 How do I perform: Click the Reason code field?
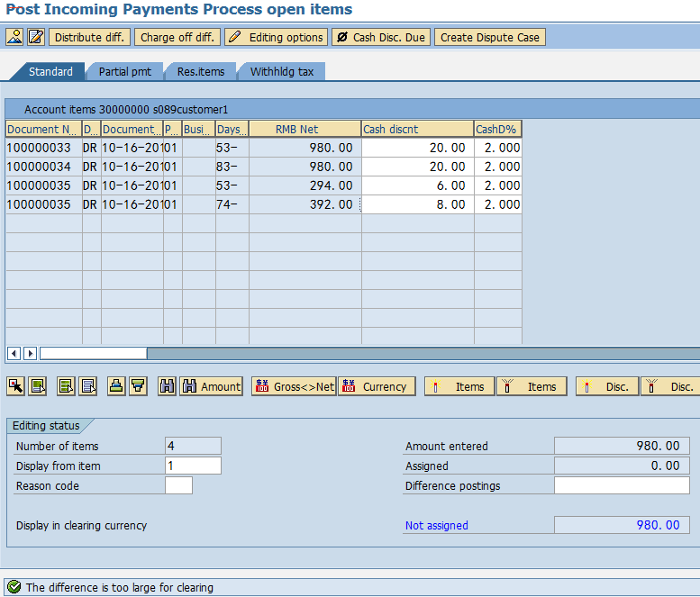pyautogui.click(x=178, y=485)
